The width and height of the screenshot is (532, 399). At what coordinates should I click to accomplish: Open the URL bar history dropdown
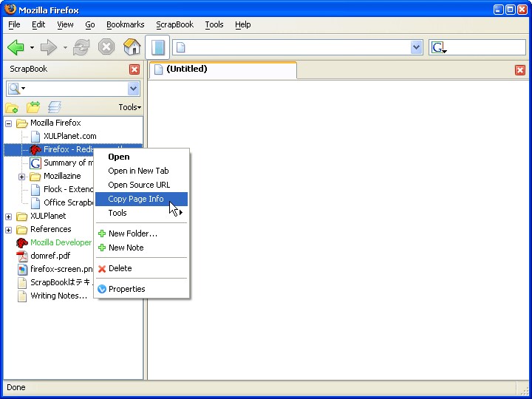click(416, 48)
